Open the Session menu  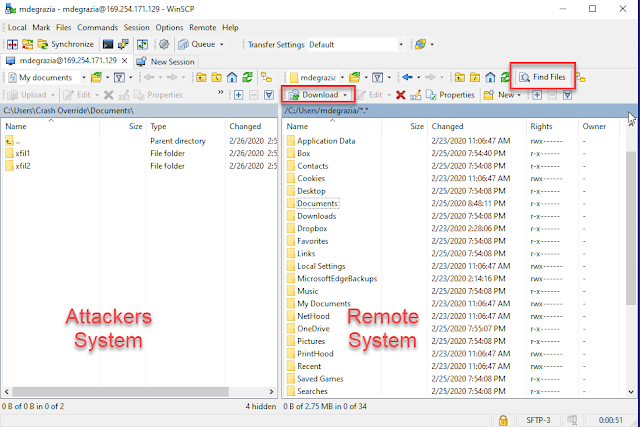pyautogui.click(x=136, y=28)
